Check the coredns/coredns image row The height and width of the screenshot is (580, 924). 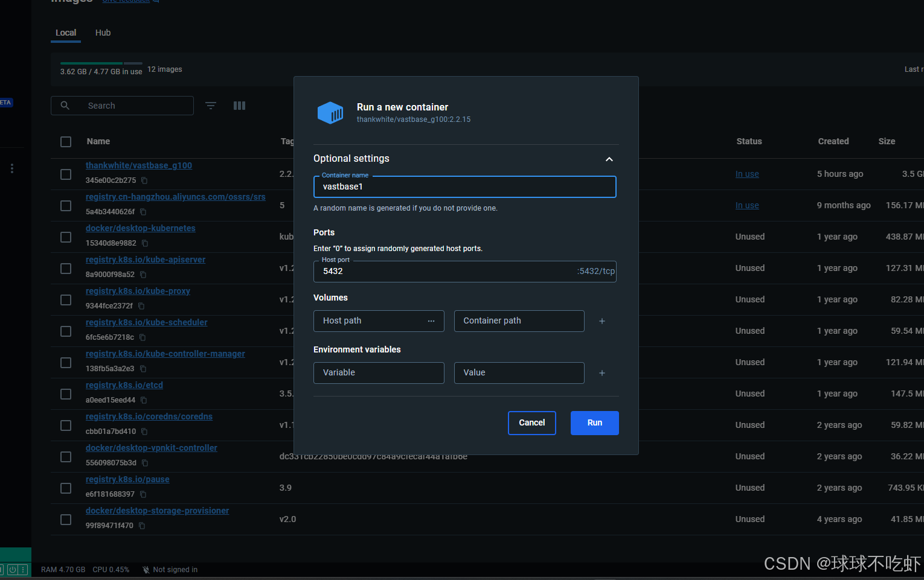pyautogui.click(x=66, y=425)
